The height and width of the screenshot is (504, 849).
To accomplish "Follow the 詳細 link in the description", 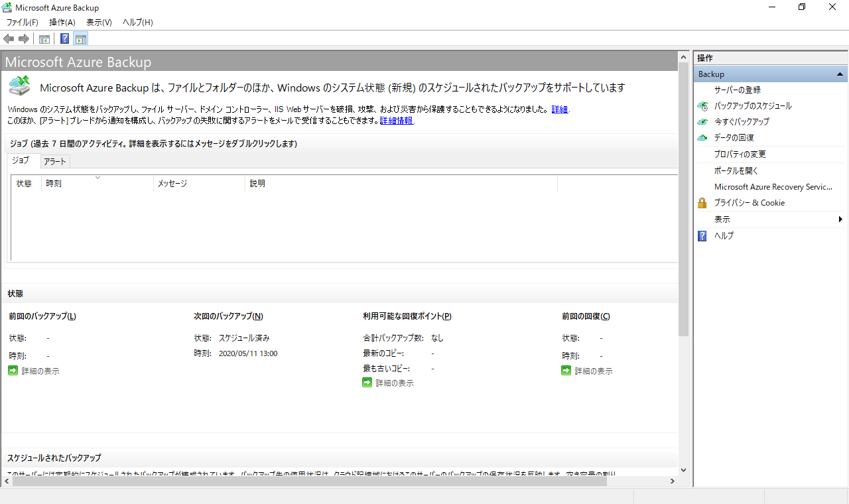I will click(x=560, y=109).
